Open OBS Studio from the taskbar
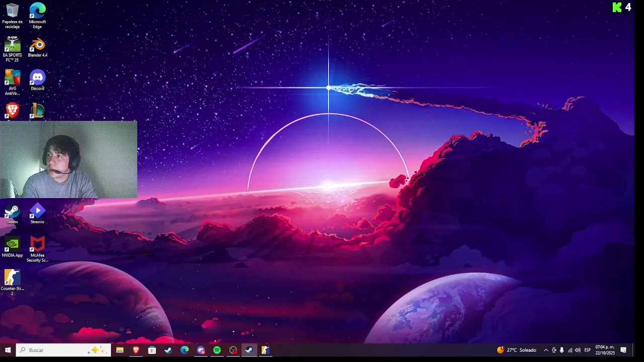644x362 pixels. tap(233, 350)
